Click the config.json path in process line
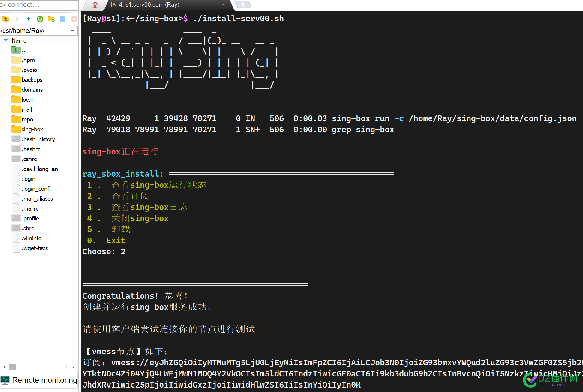This screenshot has width=583, height=392. (492, 118)
